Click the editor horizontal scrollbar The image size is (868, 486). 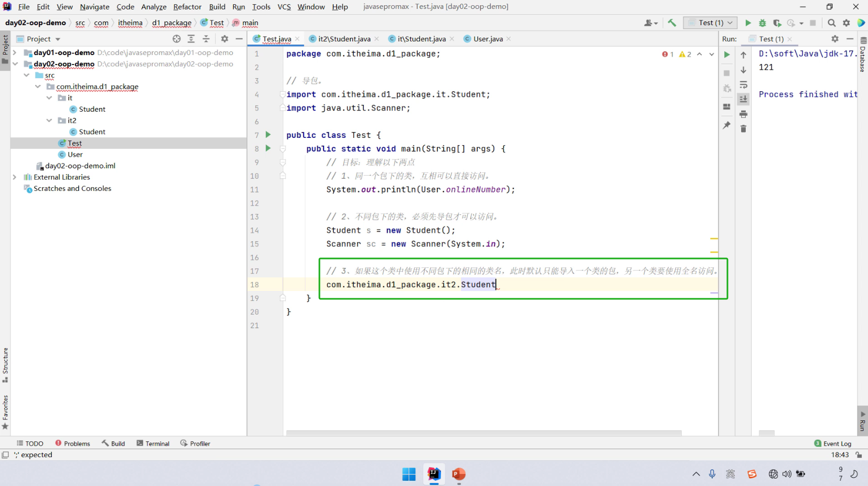[484, 433]
